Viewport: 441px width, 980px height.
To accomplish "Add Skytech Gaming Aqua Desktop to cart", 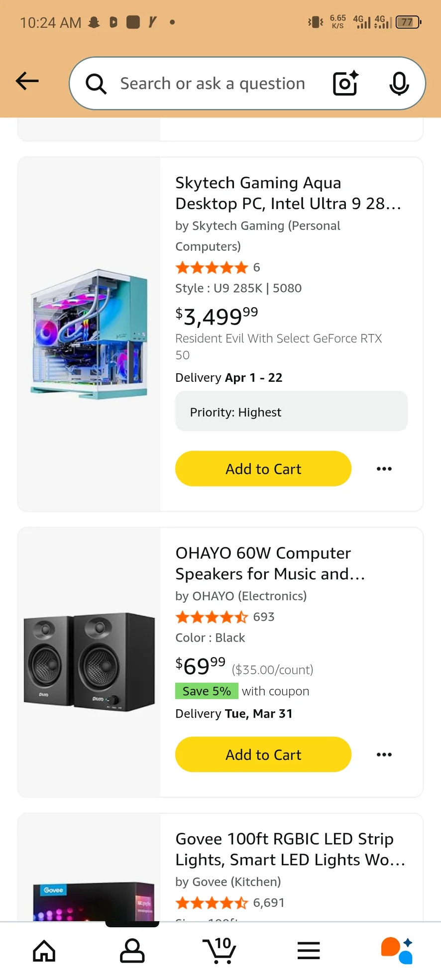I will [x=263, y=469].
